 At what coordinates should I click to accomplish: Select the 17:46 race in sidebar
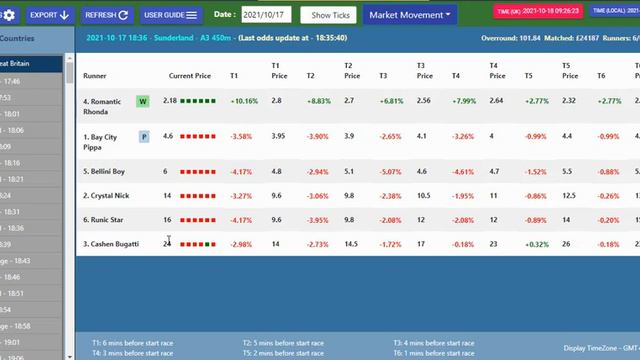[x=31, y=81]
